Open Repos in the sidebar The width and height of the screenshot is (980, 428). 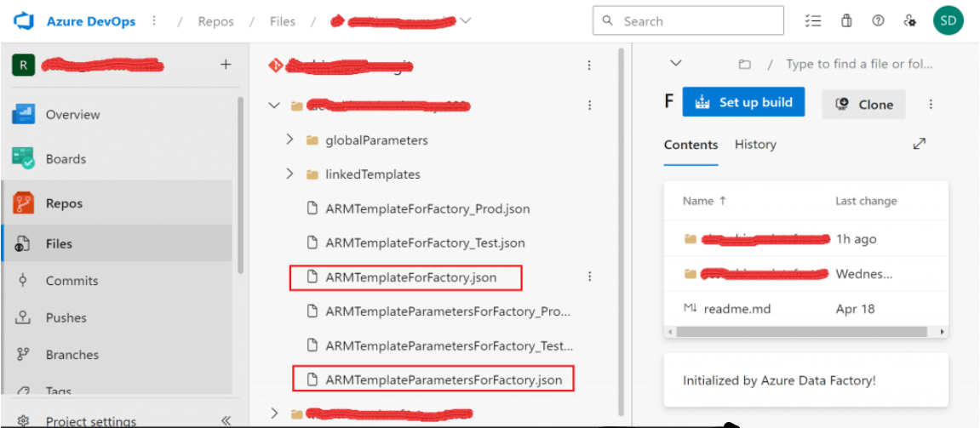point(64,203)
